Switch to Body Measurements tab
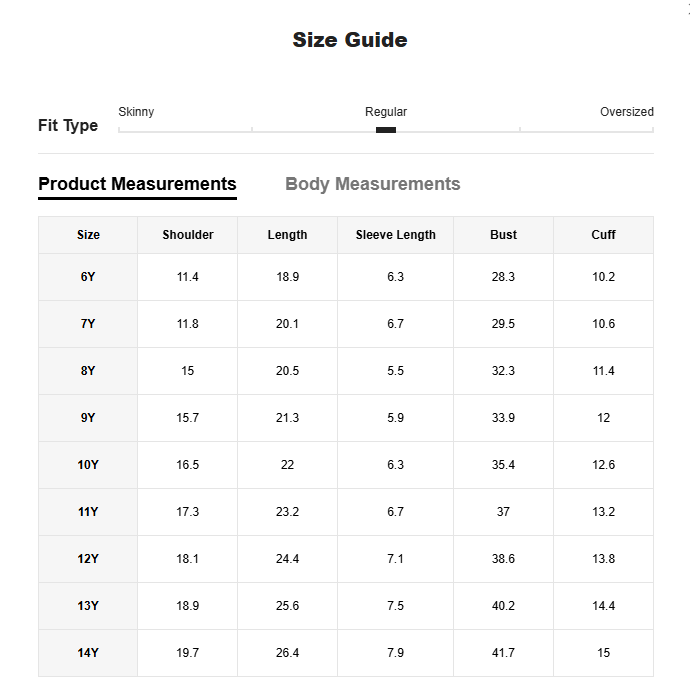Viewport: 690px width, 685px height. coord(372,184)
